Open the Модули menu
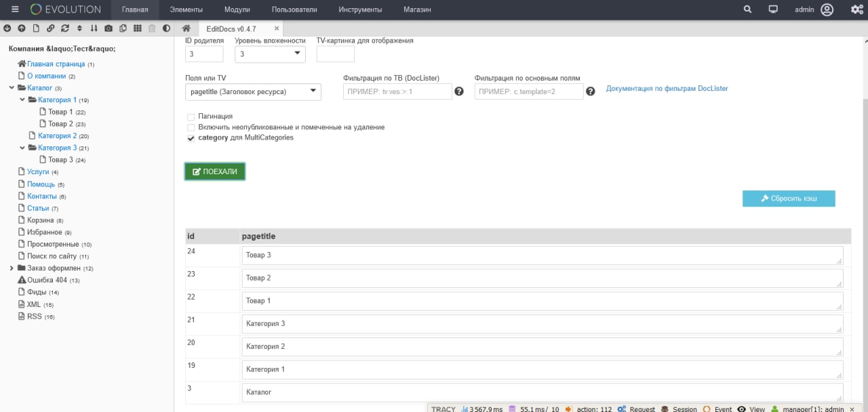The image size is (868, 412). (x=237, y=9)
